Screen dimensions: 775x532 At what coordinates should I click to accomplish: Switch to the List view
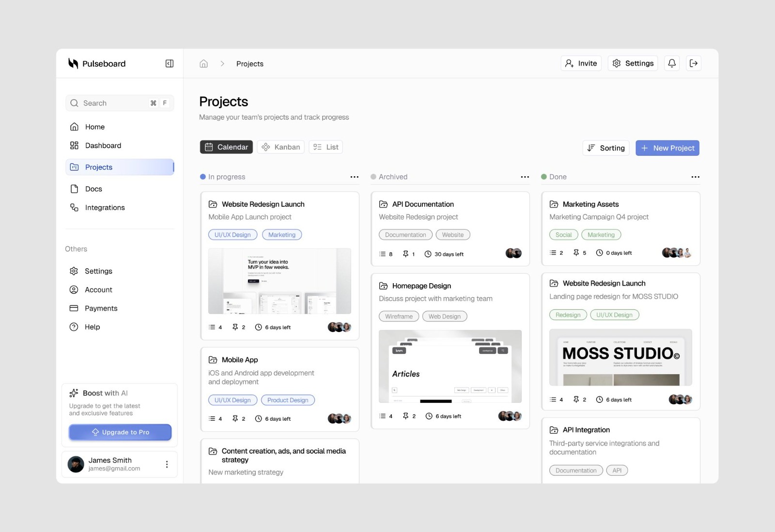325,147
